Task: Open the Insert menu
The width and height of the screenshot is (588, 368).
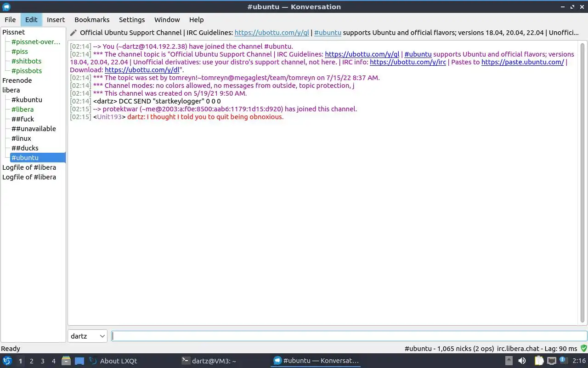Action: [x=56, y=20]
